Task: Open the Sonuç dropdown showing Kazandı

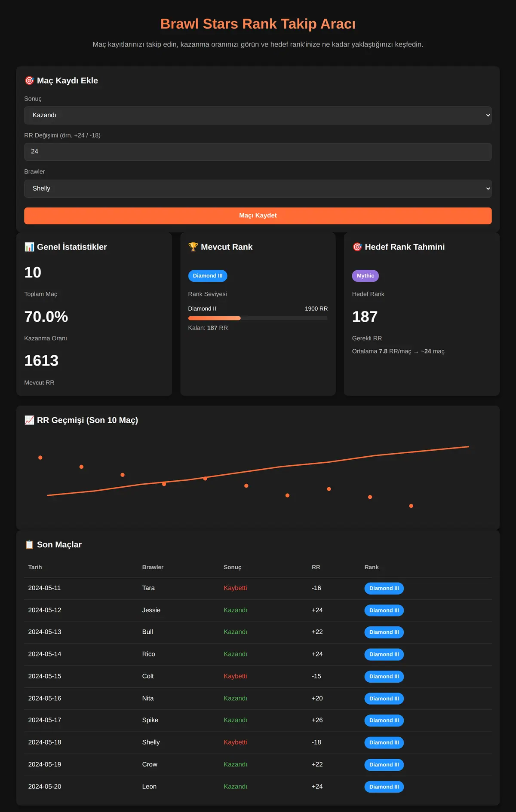Action: tap(258, 115)
